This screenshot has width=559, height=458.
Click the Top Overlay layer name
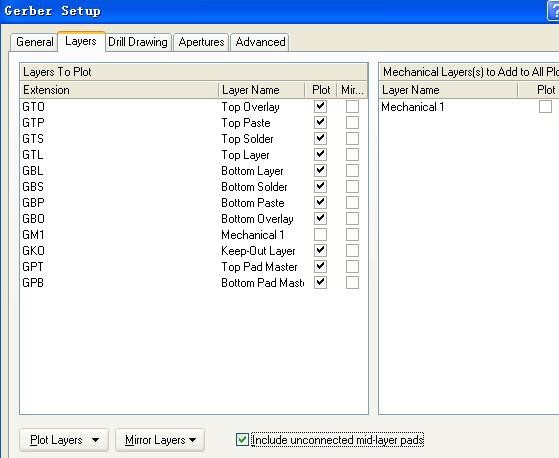click(x=250, y=107)
